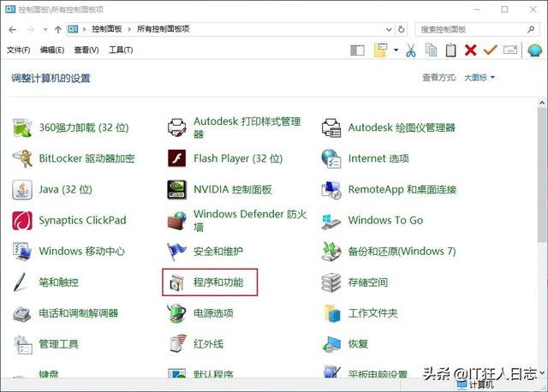Open the 文件(F) menu
Viewport: 548px width, 392px height.
tap(18, 50)
